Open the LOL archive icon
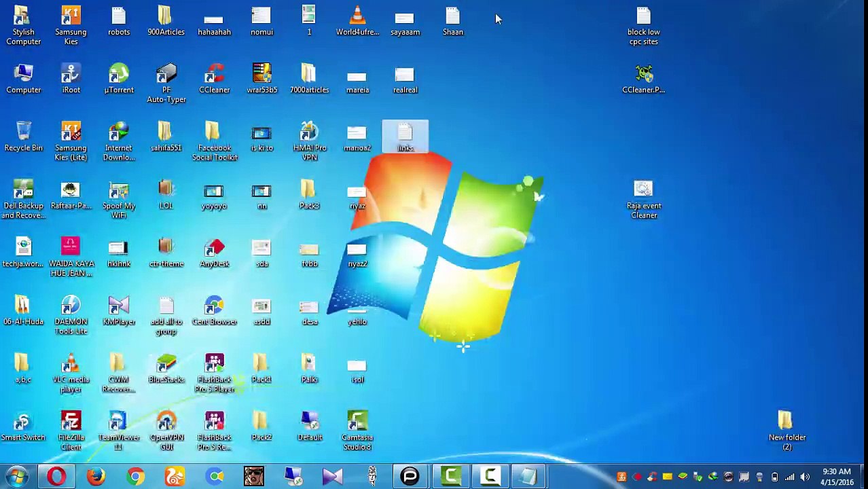 pos(166,194)
